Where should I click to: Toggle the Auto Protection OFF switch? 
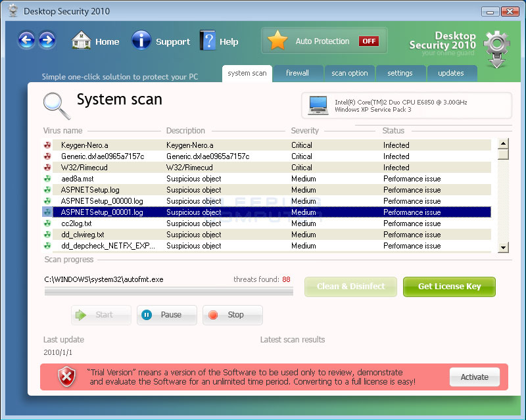368,41
